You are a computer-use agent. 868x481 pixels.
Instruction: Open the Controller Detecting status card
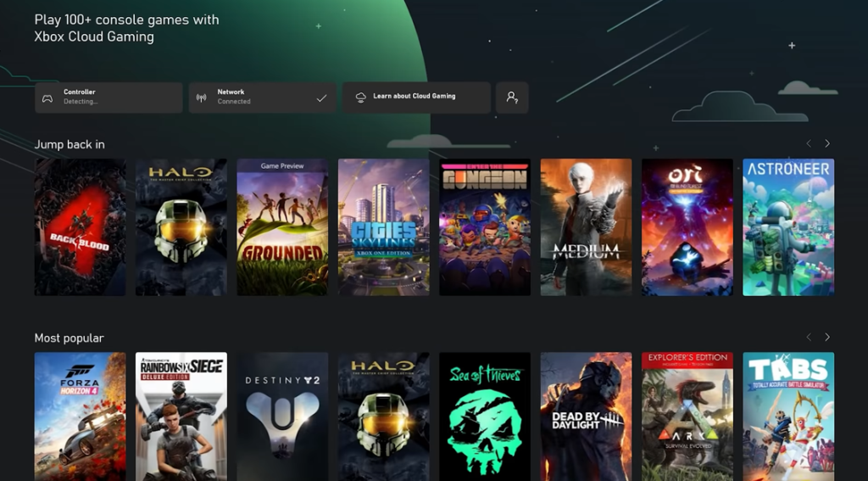108,98
